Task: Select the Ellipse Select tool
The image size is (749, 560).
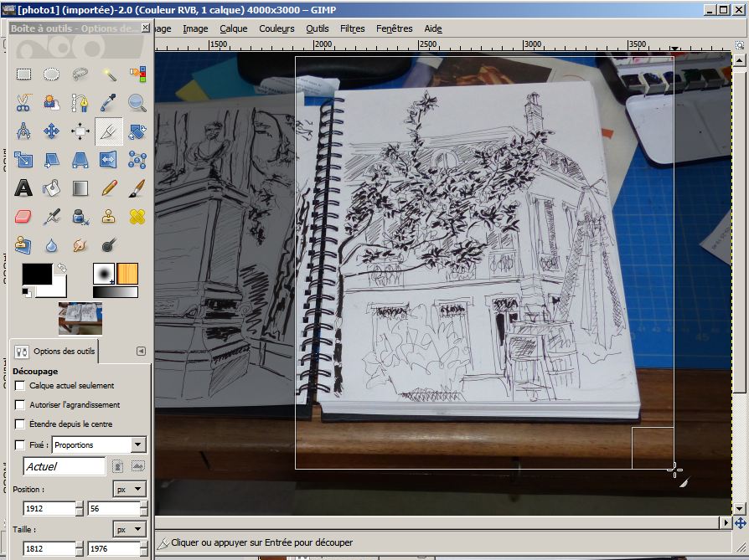Action: pos(52,74)
